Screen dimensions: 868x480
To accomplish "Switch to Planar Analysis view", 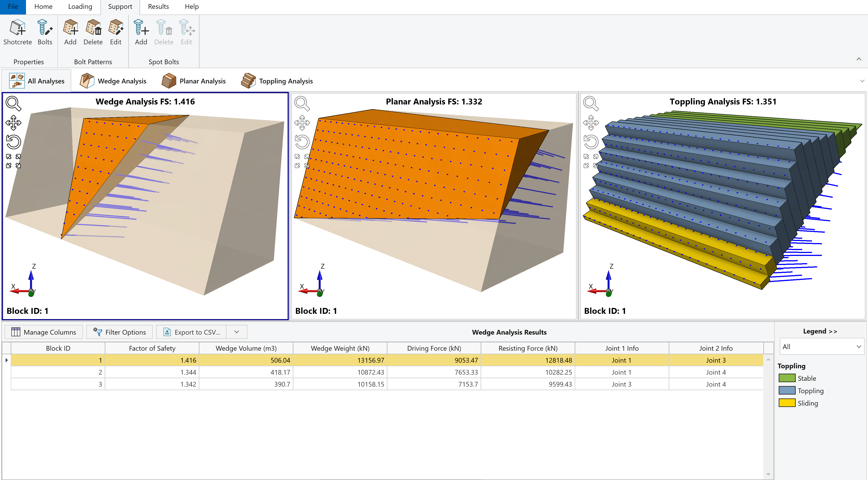I will pos(194,81).
